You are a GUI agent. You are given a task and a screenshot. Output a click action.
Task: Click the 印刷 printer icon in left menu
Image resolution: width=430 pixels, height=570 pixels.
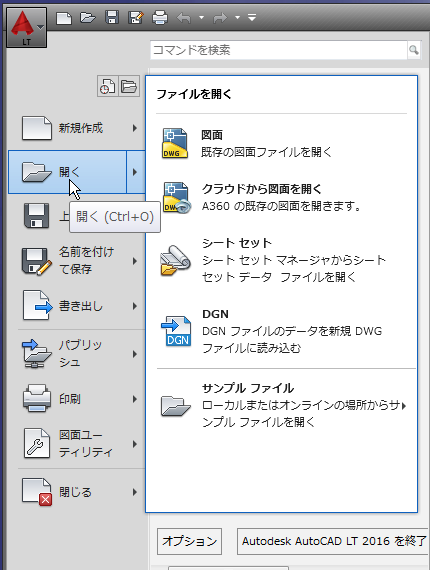click(37, 398)
